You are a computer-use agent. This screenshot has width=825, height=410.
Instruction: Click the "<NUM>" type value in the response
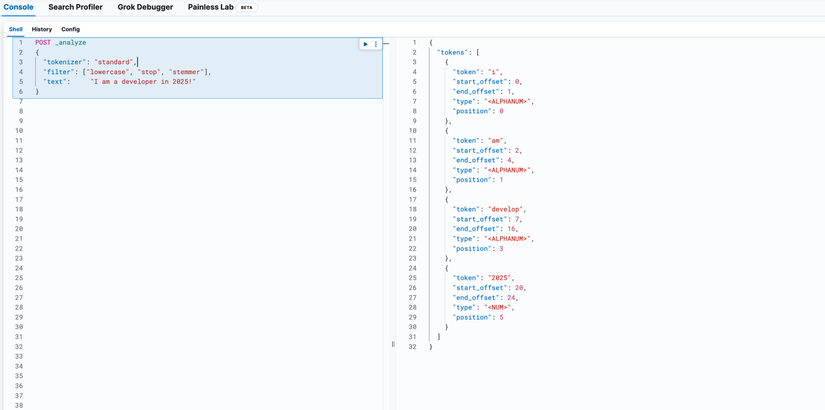pos(502,307)
